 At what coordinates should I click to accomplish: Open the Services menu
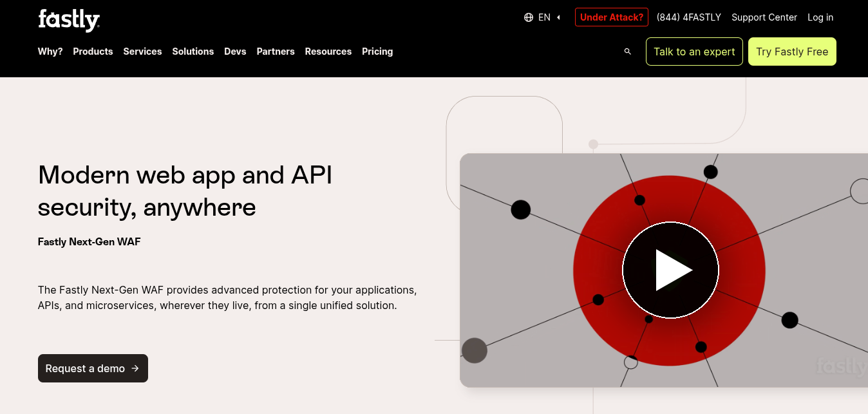click(x=142, y=52)
